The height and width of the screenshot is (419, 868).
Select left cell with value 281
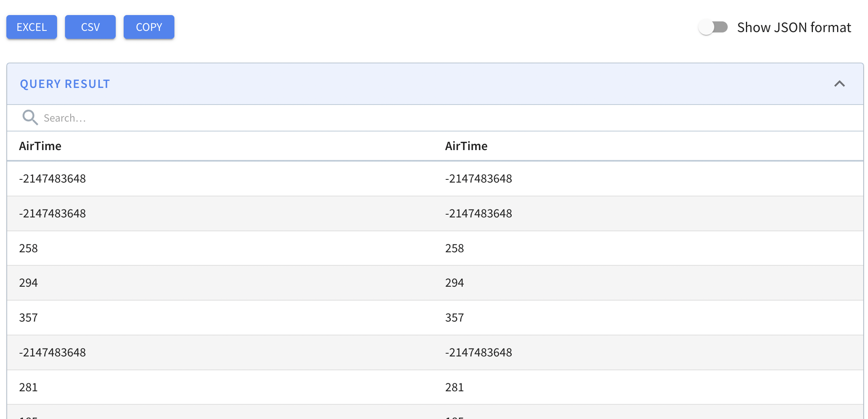click(x=29, y=387)
